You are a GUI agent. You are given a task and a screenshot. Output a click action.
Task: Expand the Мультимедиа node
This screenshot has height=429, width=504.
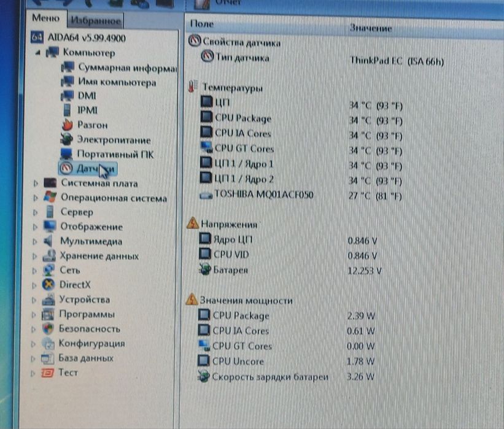click(x=35, y=241)
